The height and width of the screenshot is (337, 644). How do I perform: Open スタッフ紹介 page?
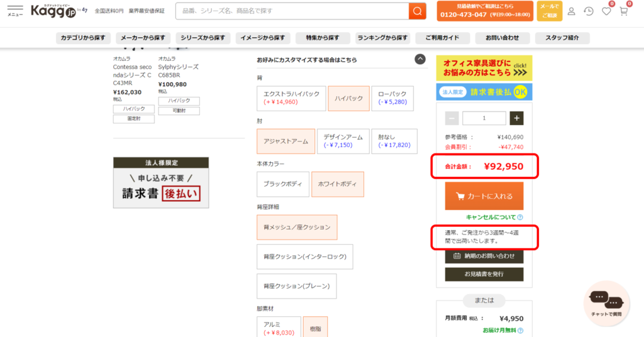pyautogui.click(x=562, y=38)
